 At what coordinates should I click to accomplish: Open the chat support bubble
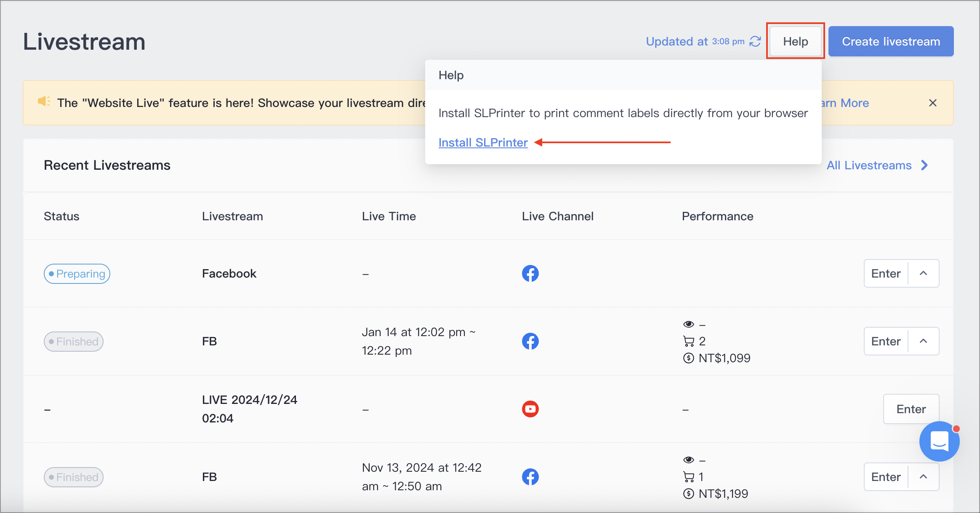(939, 441)
